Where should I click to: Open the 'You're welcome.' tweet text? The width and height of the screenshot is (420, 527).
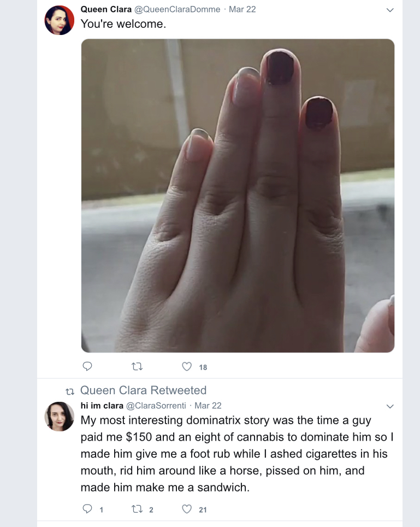coord(123,24)
